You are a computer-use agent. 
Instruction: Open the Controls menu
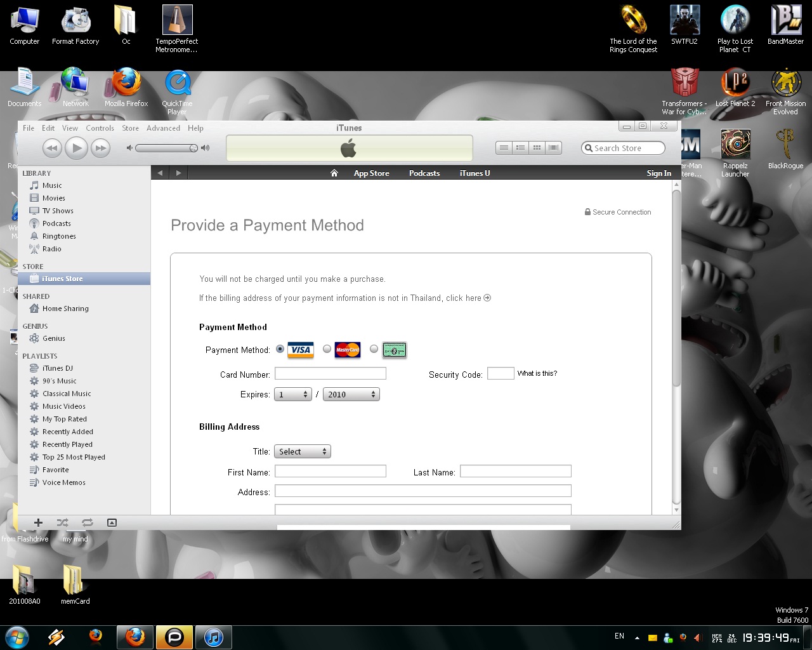click(100, 128)
